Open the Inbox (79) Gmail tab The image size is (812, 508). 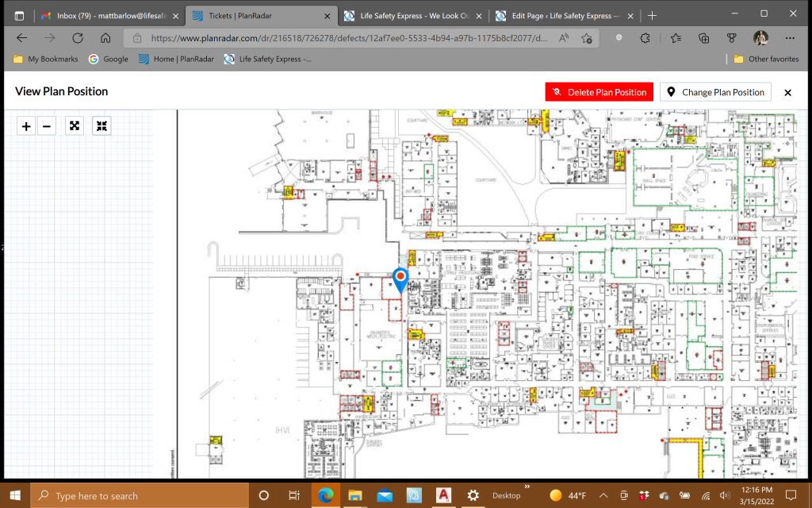(111, 15)
